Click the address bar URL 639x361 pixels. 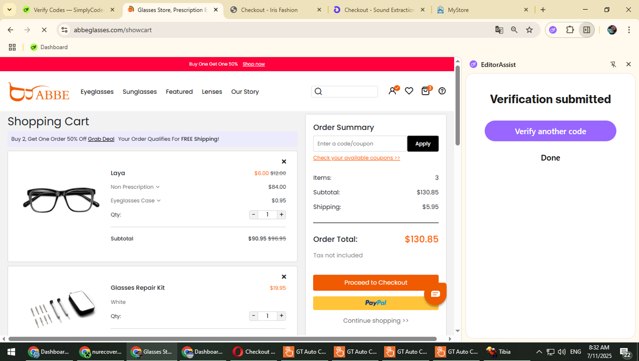pyautogui.click(x=113, y=30)
